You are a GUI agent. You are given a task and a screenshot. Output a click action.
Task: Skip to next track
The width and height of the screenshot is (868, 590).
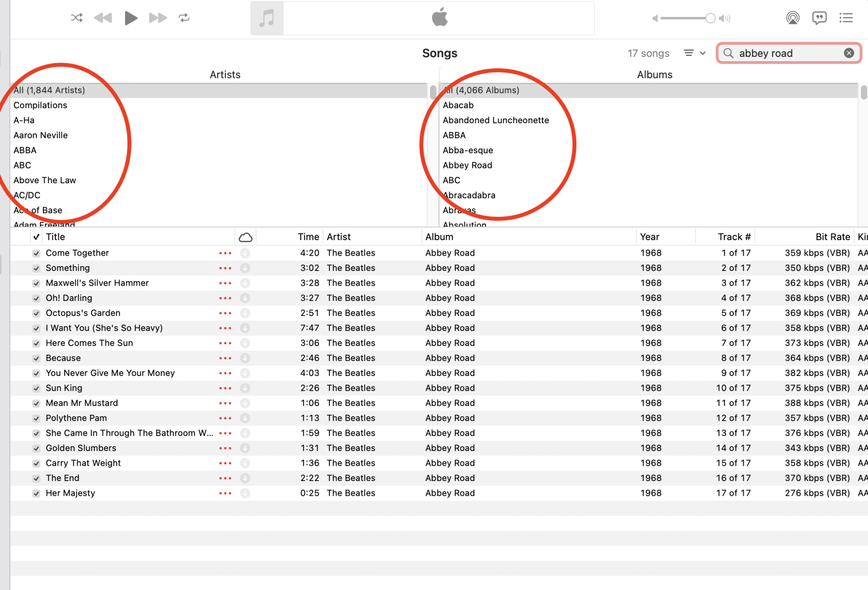coord(158,18)
